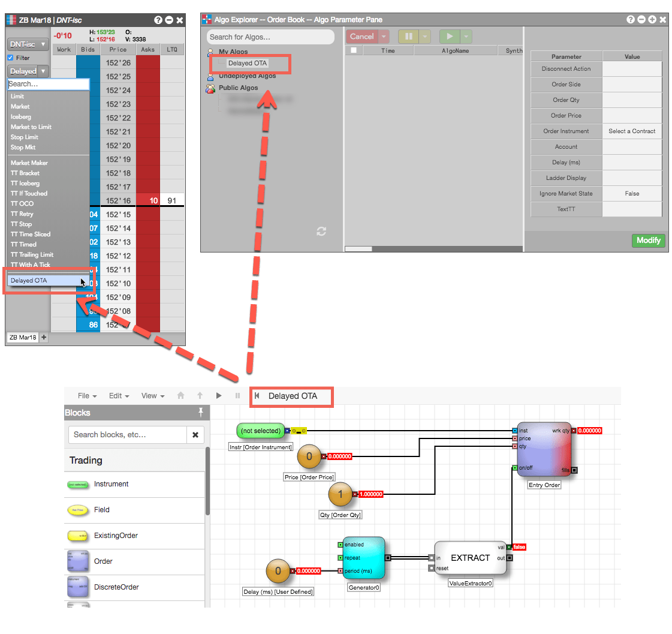This screenshot has width=672, height=634.
Task: Toggle select-all checkbox in Order Book header
Action: (354, 50)
